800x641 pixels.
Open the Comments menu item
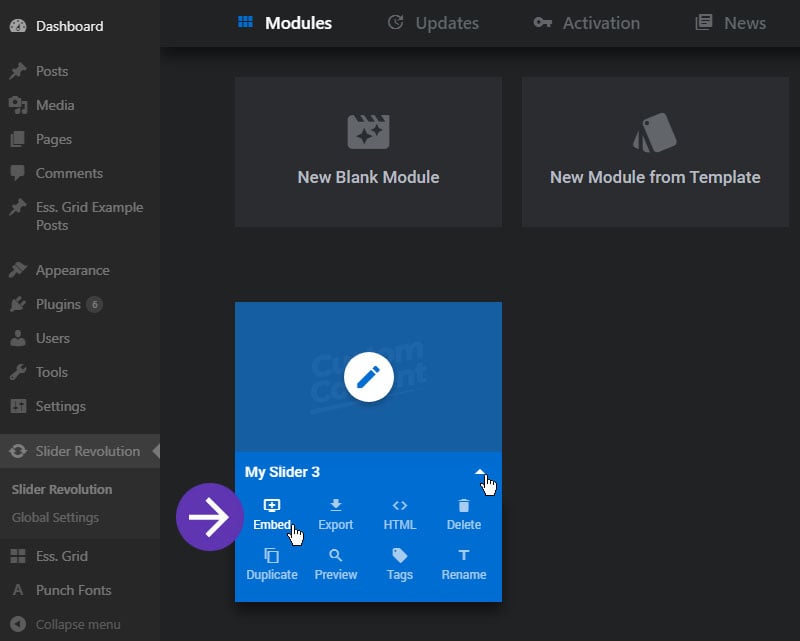click(x=69, y=174)
